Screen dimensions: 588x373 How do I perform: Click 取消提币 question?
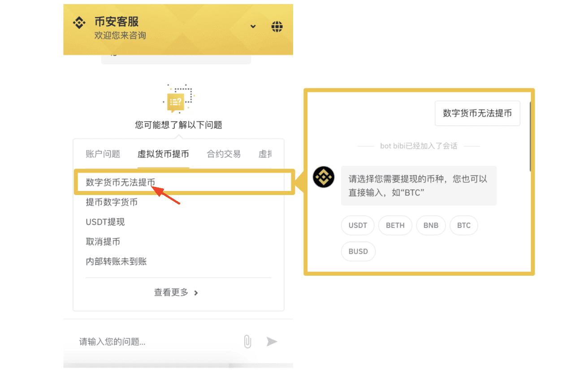click(x=103, y=242)
